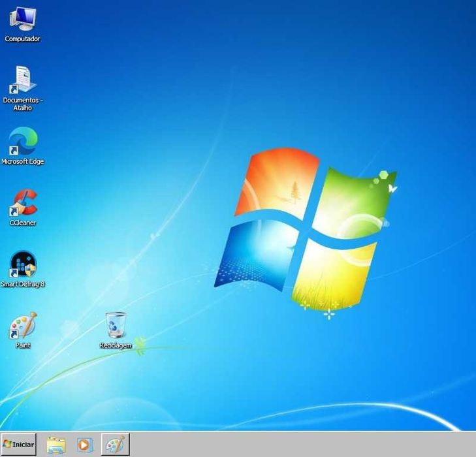Click the "Reciclagem" label text
This screenshot has height=457, width=476.
click(116, 345)
